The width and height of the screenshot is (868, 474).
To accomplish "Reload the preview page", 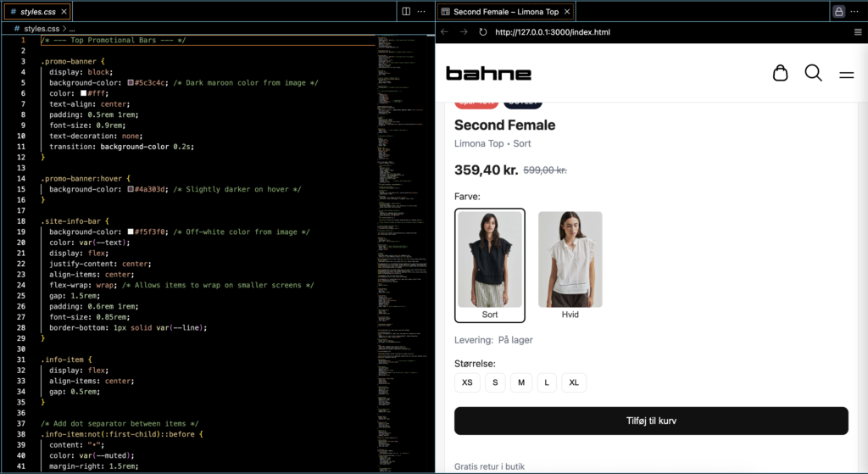I will [482, 32].
